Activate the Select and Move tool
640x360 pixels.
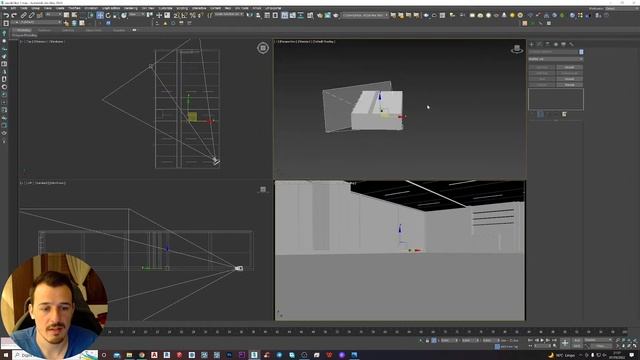(100, 15)
